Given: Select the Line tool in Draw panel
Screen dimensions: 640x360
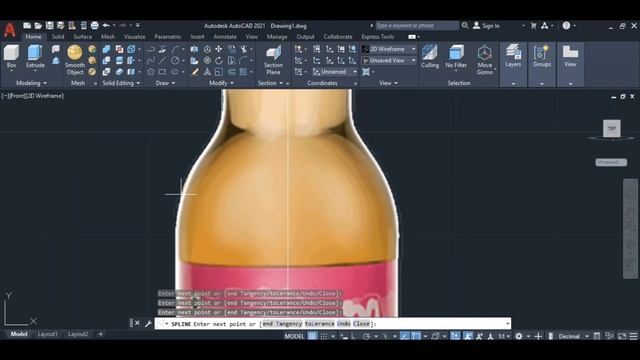Looking at the screenshot, I should click(x=162, y=61).
